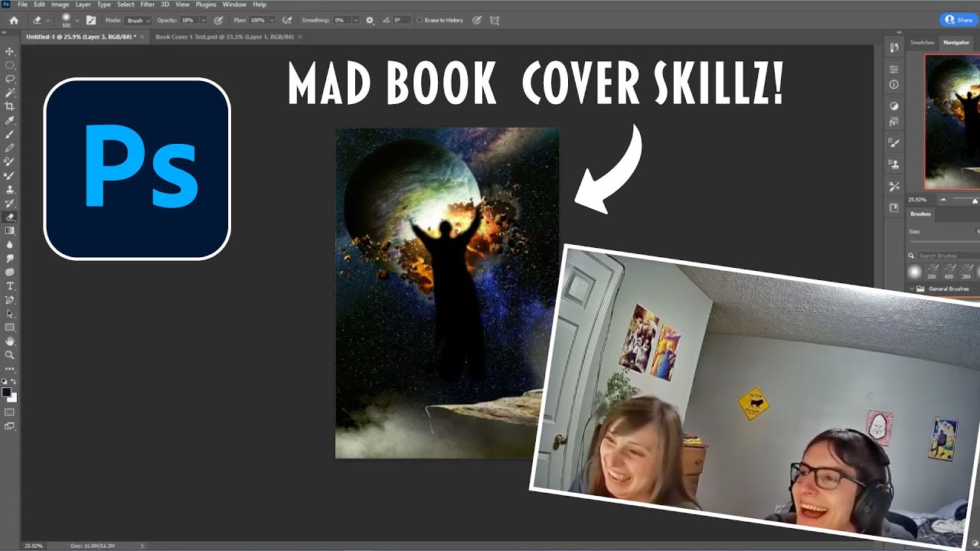Open the Edit Toolbar ellipsis

(x=10, y=369)
